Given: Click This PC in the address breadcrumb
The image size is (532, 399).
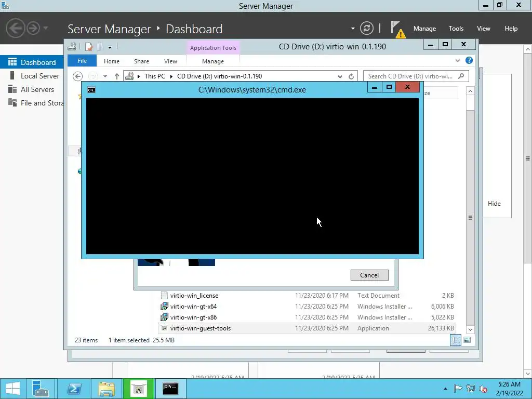Looking at the screenshot, I should pyautogui.click(x=154, y=76).
